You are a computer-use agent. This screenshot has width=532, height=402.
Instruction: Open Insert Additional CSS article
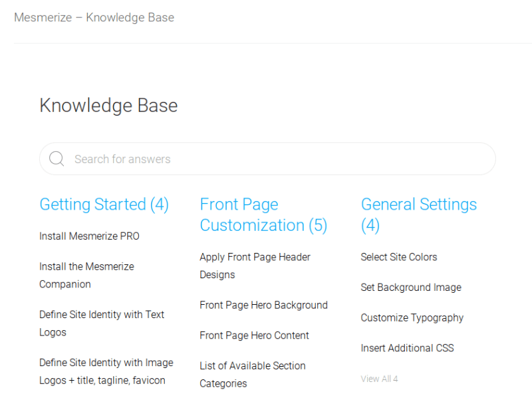407,348
